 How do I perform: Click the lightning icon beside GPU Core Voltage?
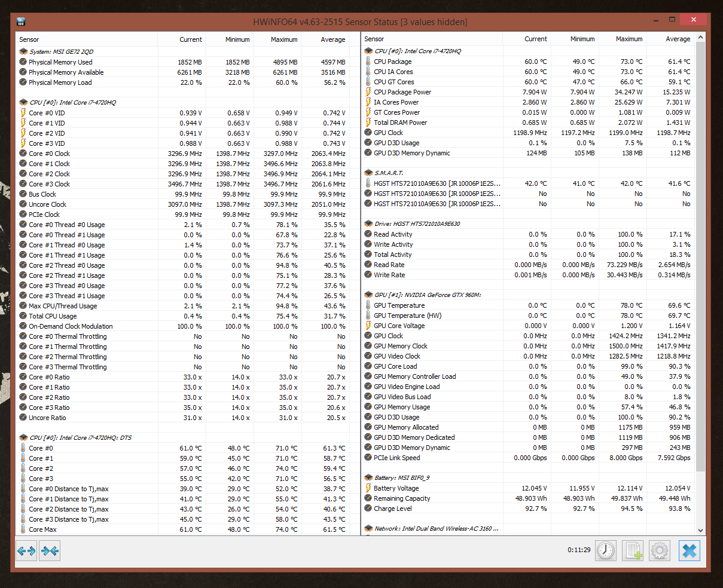(368, 326)
